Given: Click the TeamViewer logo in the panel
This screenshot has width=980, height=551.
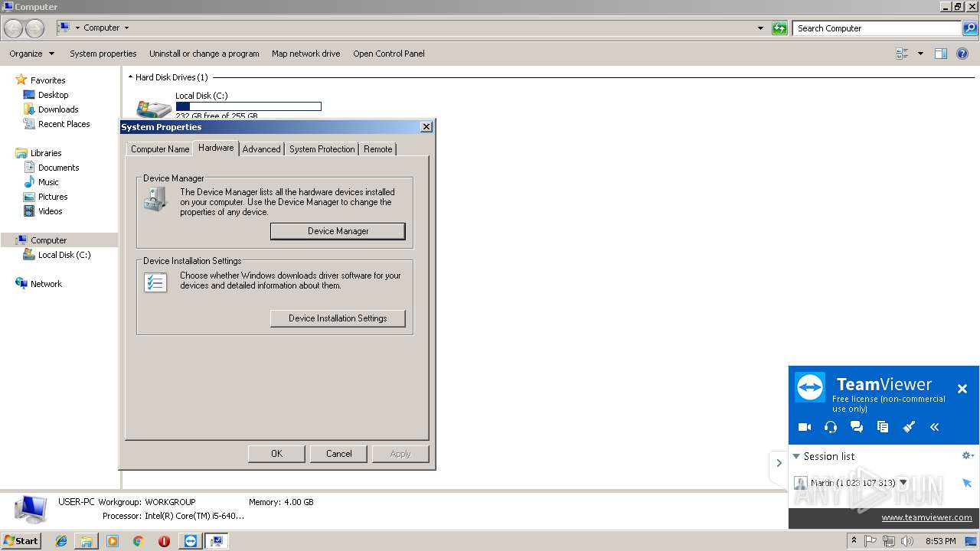Looking at the screenshot, I should point(810,387).
